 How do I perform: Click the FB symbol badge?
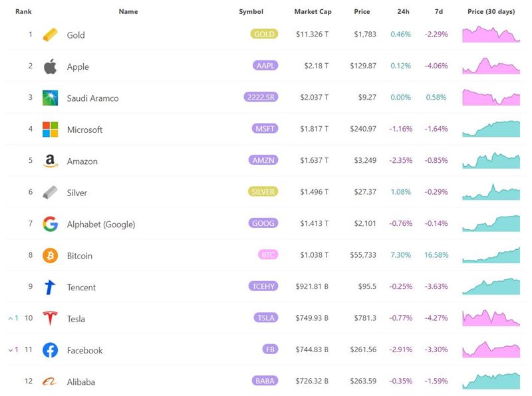pos(271,349)
